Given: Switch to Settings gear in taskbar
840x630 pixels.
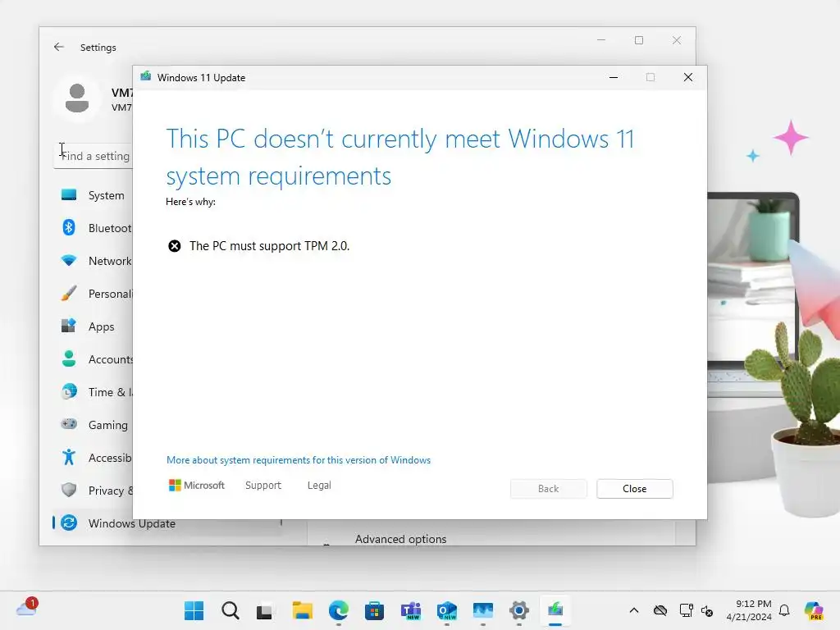Looking at the screenshot, I should (519, 610).
